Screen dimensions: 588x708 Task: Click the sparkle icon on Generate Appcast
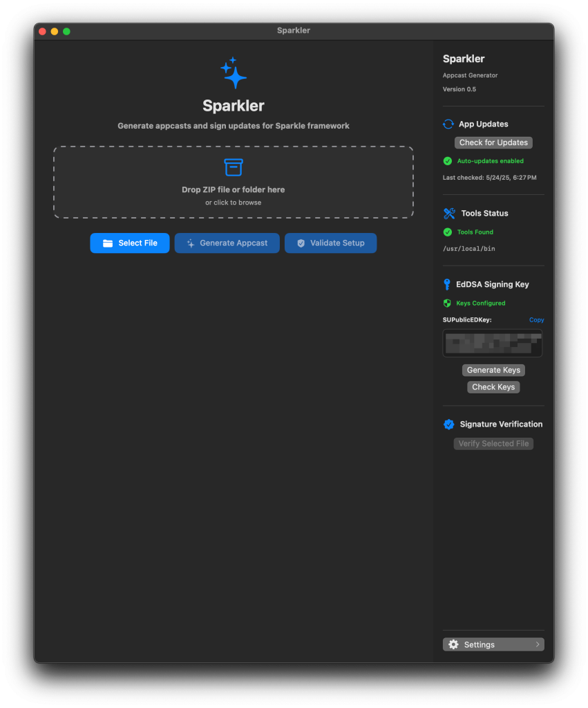(x=191, y=243)
